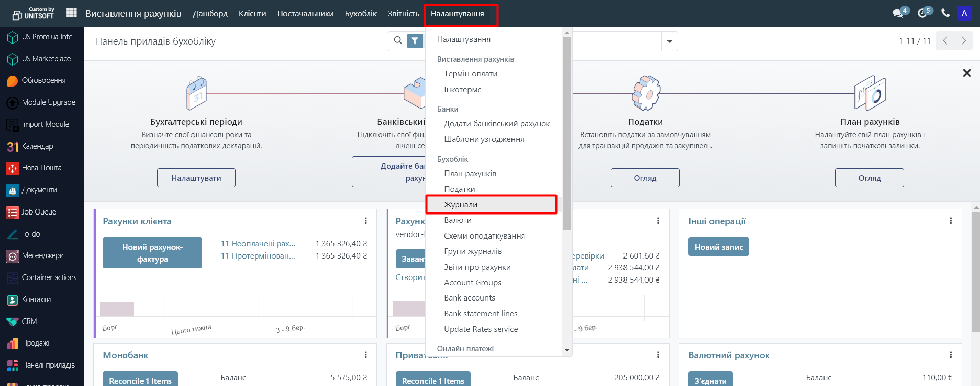980x386 pixels.
Task: Open the activities clock icon in header
Action: 922,13
